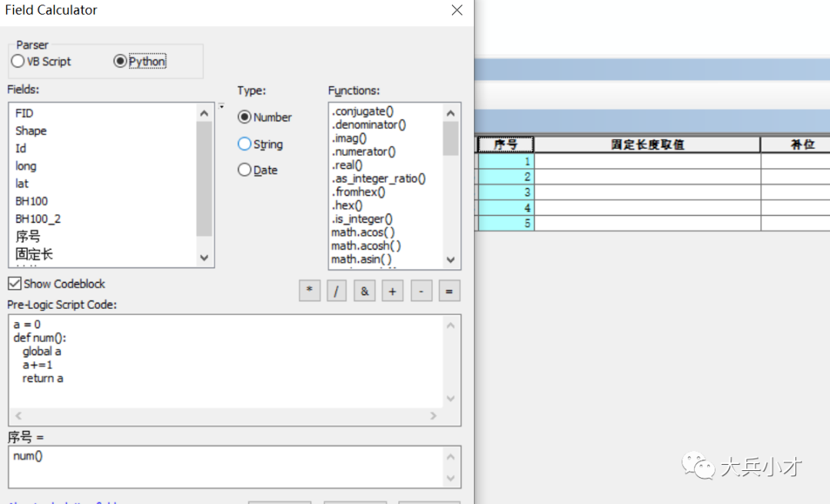Open the small dropdown arrow beside Fields list
The width and height of the screenshot is (830, 504).
[x=221, y=107]
